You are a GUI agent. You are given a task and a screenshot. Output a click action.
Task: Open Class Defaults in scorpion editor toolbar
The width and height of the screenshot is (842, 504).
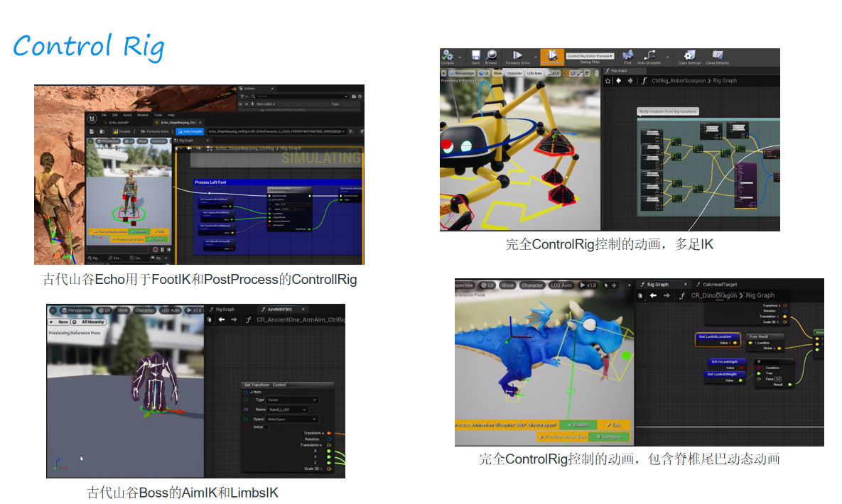pos(718,57)
